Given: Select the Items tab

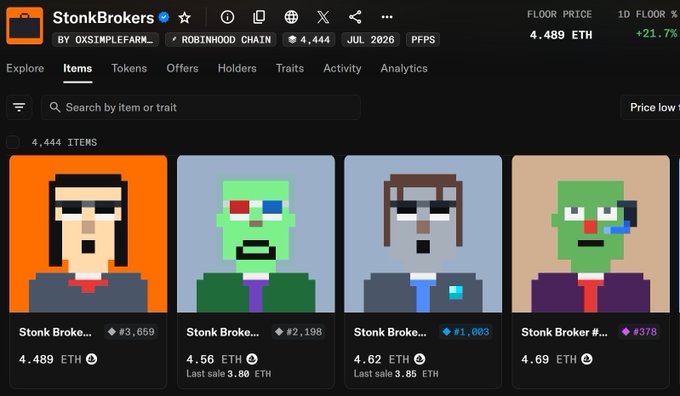Looking at the screenshot, I should coord(78,69).
